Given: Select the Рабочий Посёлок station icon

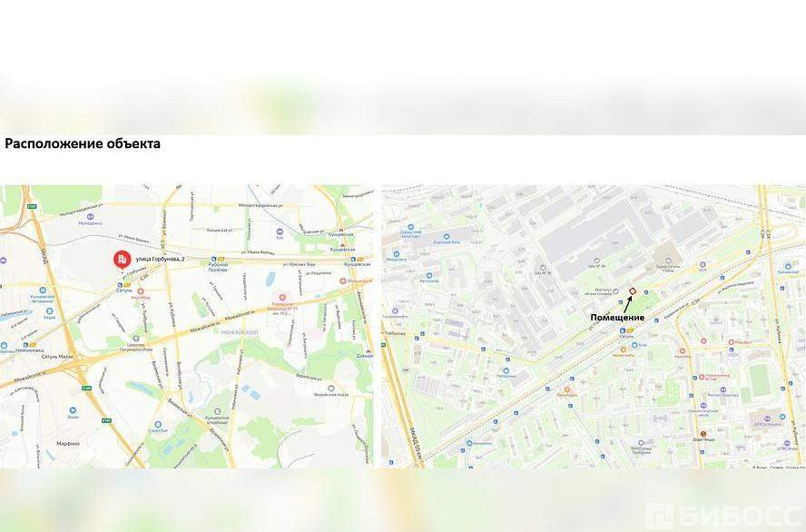Looking at the screenshot, I should (x=214, y=260).
